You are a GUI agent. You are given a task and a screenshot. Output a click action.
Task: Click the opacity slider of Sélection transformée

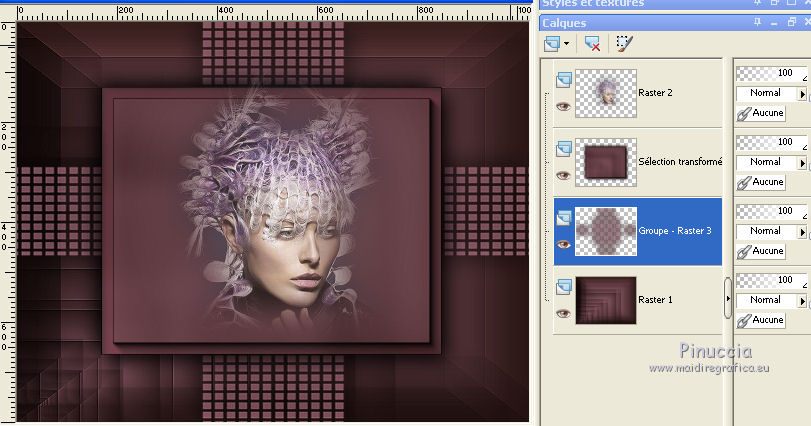pos(771,143)
